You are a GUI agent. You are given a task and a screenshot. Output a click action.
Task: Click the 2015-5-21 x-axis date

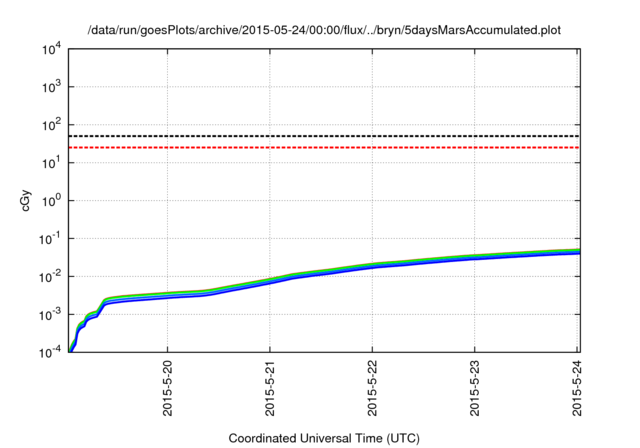coord(270,388)
